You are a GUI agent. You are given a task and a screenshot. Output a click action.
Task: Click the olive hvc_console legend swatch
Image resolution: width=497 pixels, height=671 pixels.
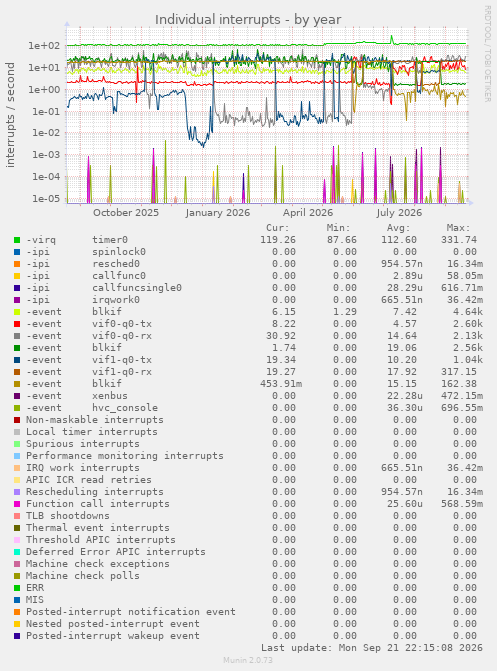(x=17, y=408)
